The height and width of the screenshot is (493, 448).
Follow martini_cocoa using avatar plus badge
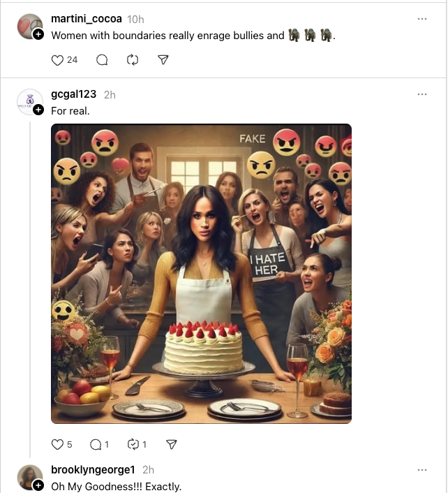(38, 34)
